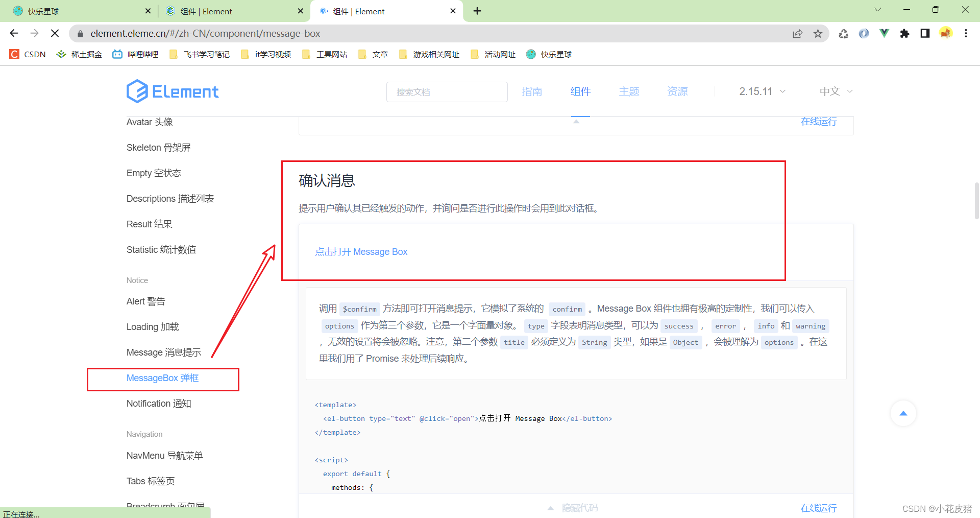
Task: Open the 中文 language dropdown
Action: [x=836, y=91]
